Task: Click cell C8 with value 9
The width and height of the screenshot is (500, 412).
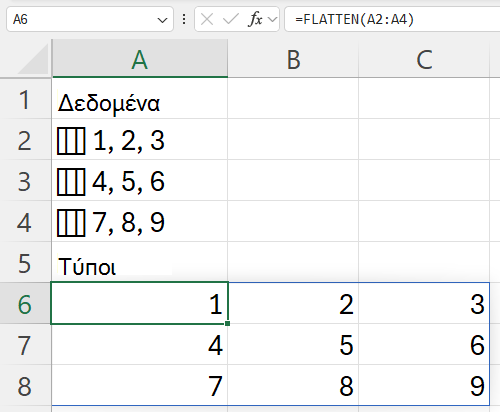Action: click(x=424, y=385)
